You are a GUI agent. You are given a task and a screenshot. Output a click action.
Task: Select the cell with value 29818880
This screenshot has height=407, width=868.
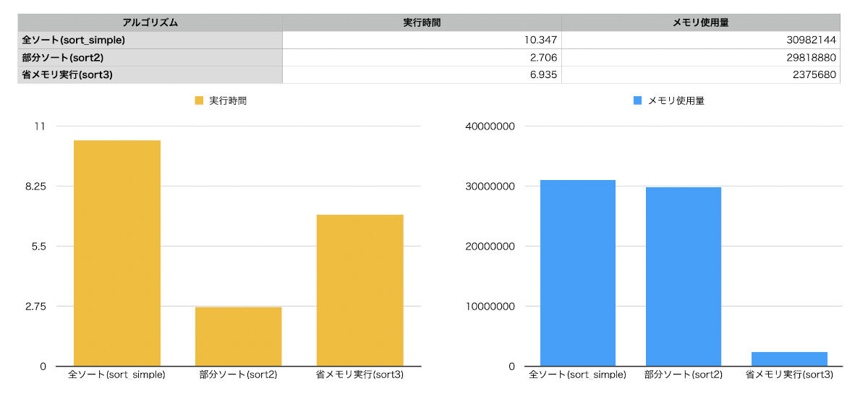pyautogui.click(x=700, y=57)
